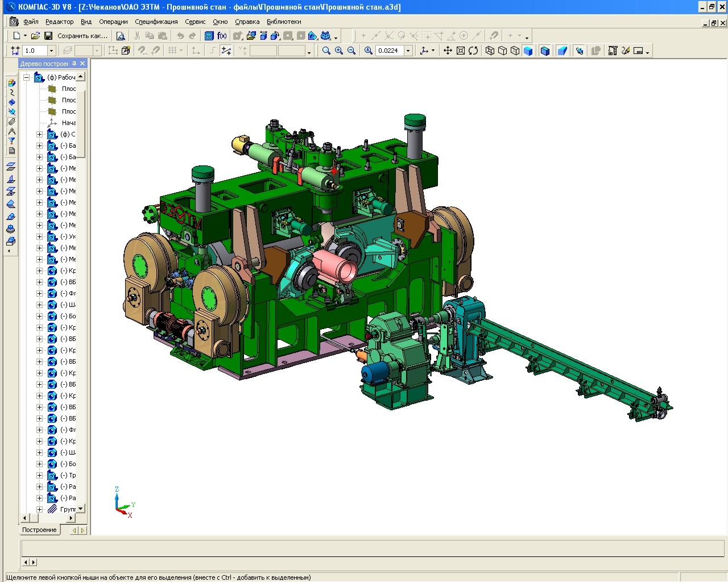
Task: Click the Сохранить как... button
Action: (82, 36)
